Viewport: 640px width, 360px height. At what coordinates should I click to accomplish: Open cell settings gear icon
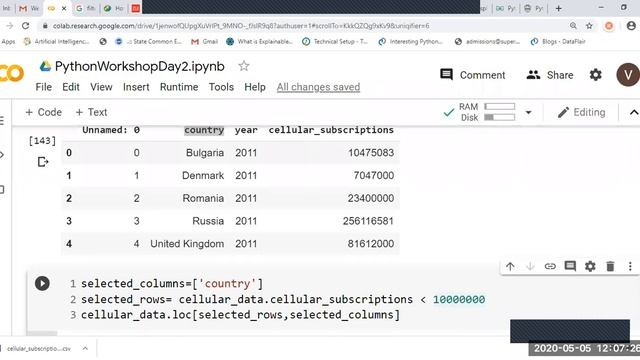[590, 267]
